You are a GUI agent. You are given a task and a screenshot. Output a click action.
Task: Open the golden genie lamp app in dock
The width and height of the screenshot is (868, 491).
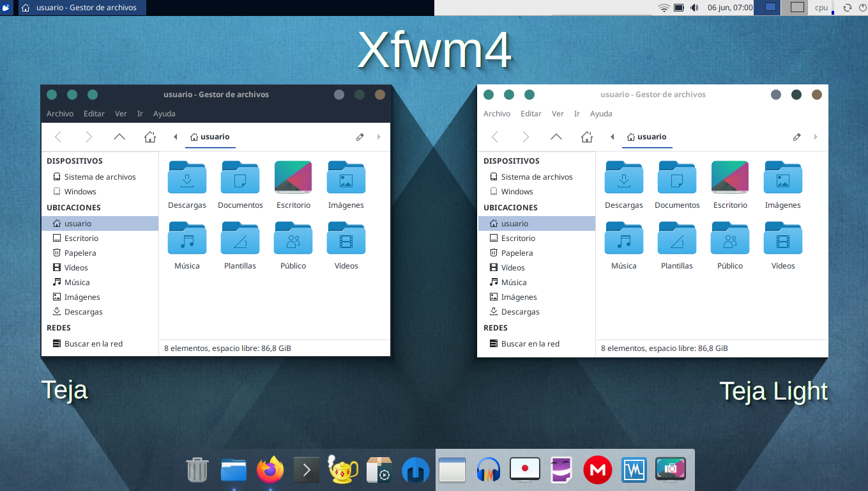(343, 469)
